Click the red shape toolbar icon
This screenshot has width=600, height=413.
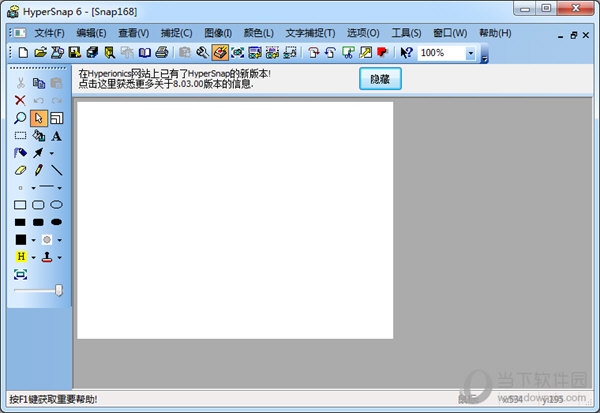tap(383, 52)
